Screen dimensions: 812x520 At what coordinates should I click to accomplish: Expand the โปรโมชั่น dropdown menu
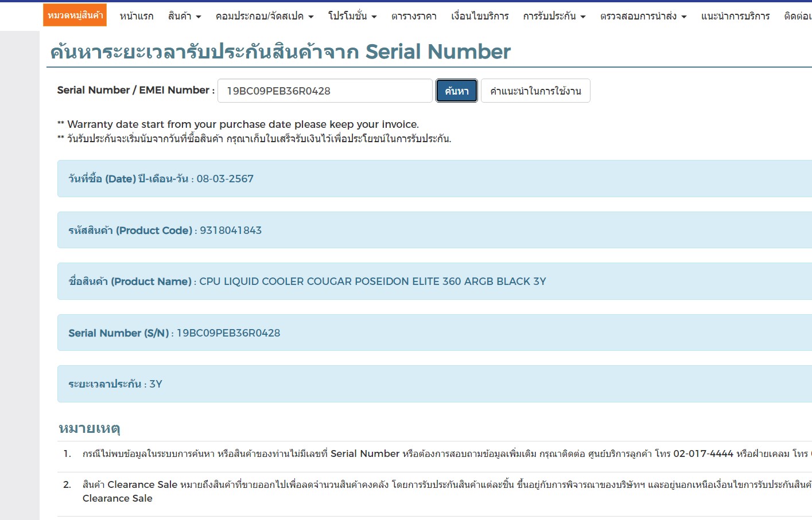tap(352, 16)
